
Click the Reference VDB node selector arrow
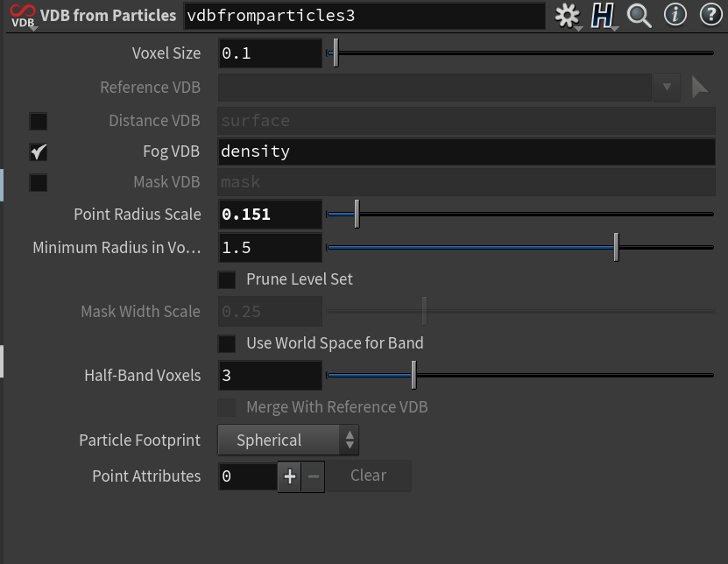pyautogui.click(x=700, y=88)
